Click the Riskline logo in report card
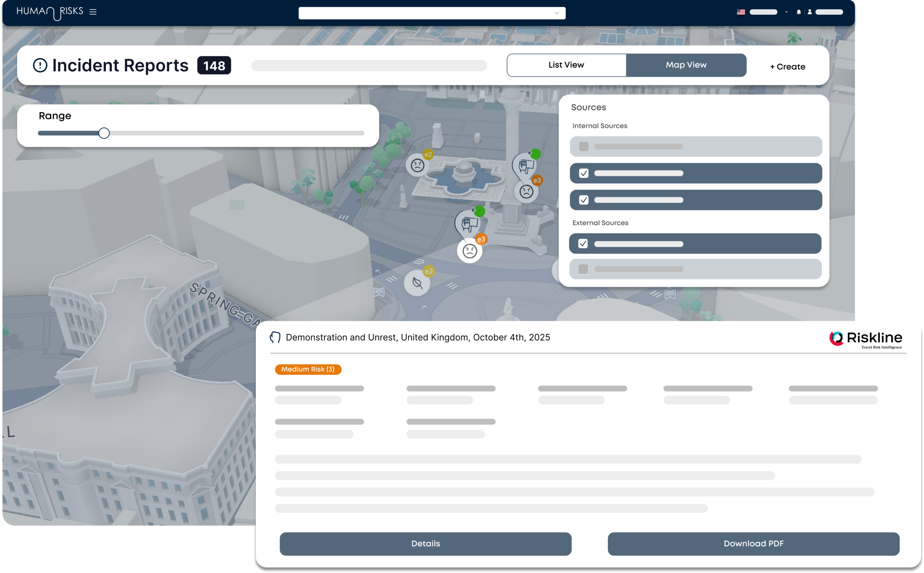Image resolution: width=924 pixels, height=573 pixels. [866, 338]
